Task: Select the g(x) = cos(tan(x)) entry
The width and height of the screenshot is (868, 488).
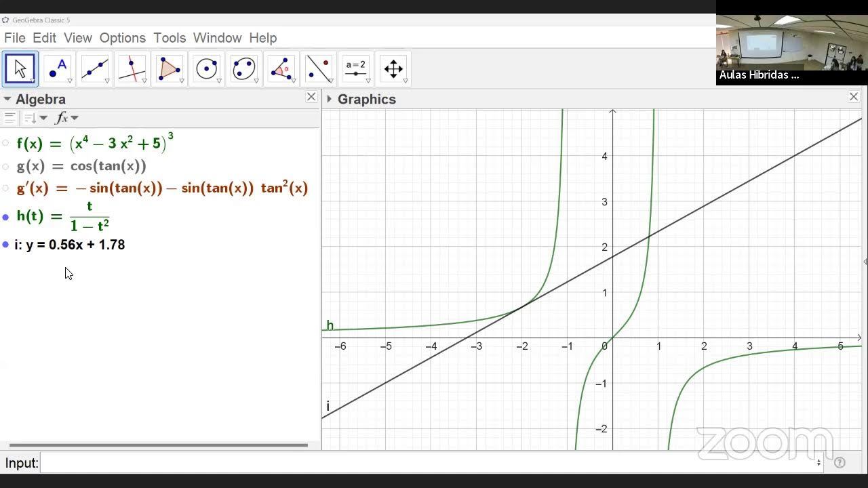Action: [x=81, y=166]
